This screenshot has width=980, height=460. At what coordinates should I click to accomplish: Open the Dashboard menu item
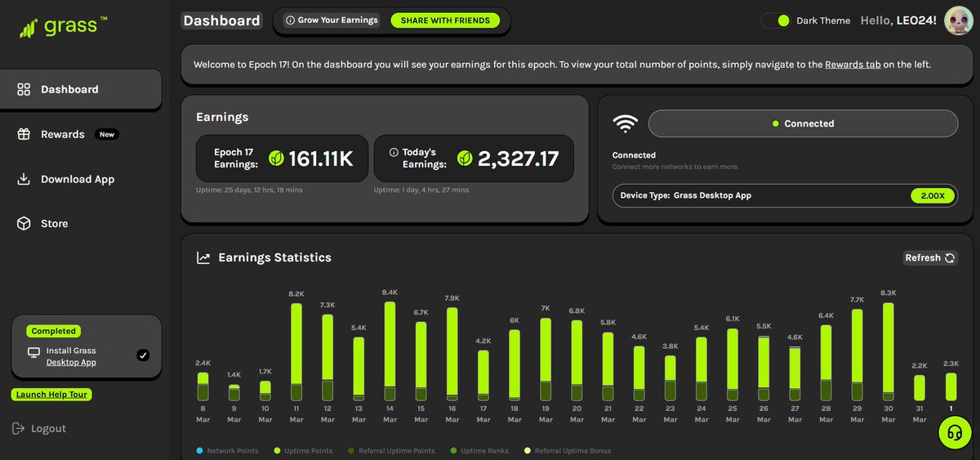81,89
